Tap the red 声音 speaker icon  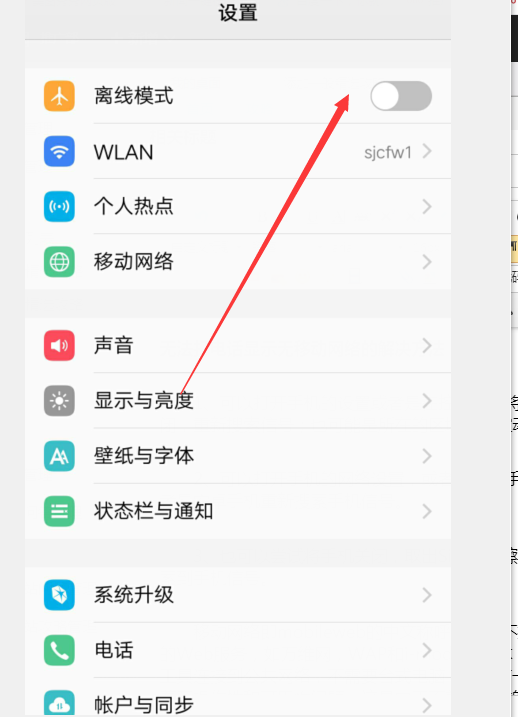(x=59, y=345)
